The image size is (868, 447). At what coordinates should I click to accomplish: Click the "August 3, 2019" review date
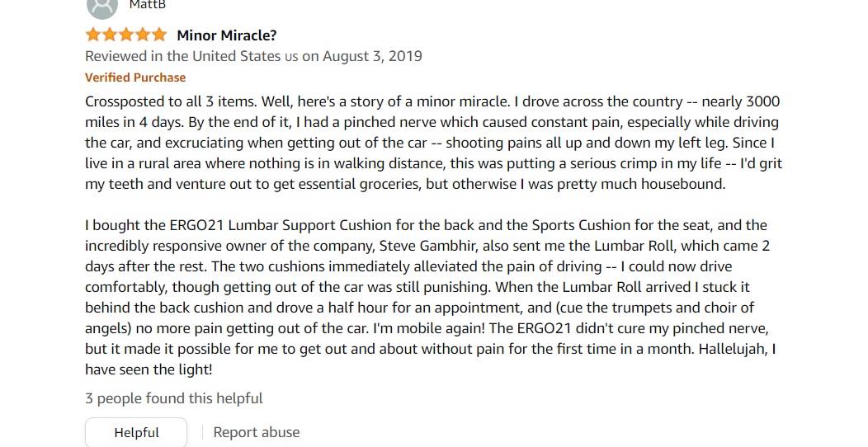pos(372,56)
